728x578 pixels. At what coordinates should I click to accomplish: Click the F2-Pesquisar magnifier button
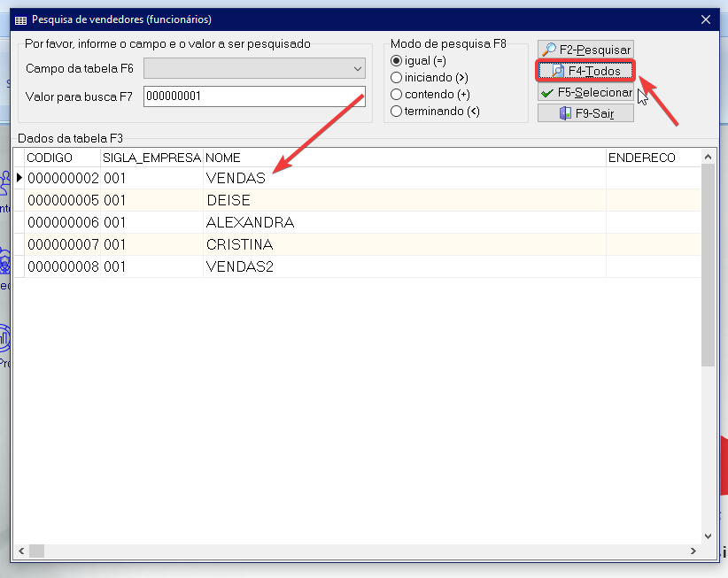[x=585, y=50]
